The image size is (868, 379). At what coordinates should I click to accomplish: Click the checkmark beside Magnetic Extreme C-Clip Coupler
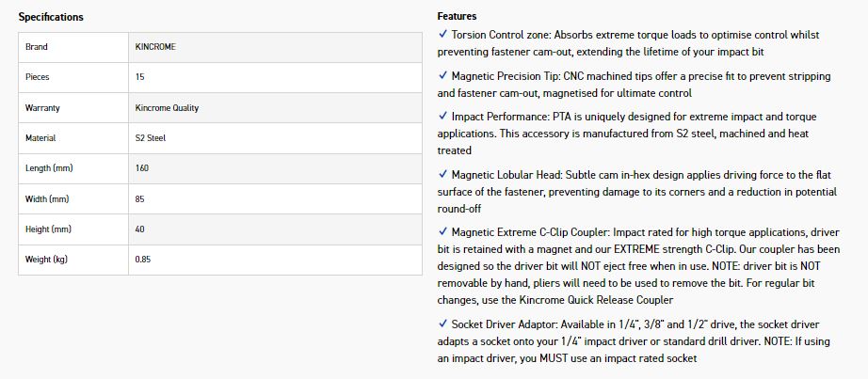coord(443,231)
